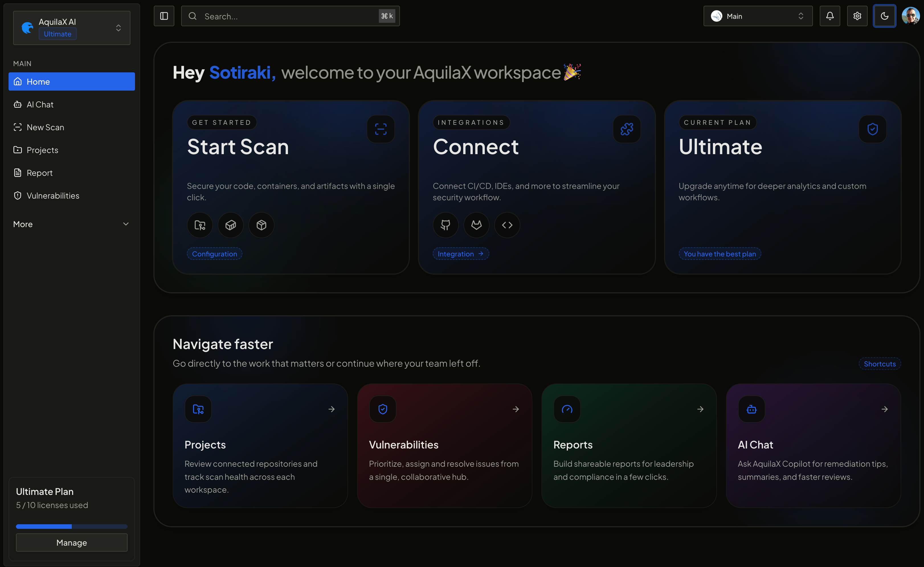Open notifications with the bell icon
Viewport: 924px width, 567px height.
[x=830, y=16]
